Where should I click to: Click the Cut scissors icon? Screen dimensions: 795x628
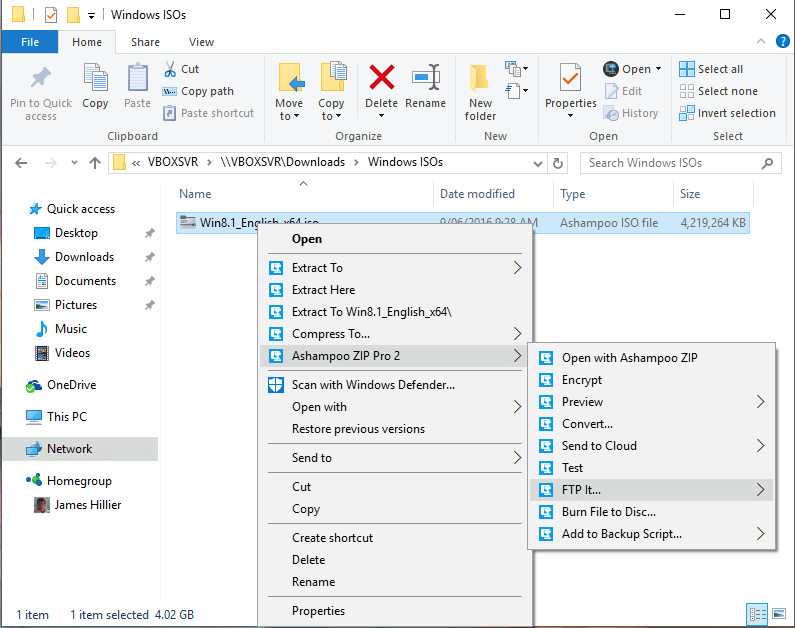point(170,69)
